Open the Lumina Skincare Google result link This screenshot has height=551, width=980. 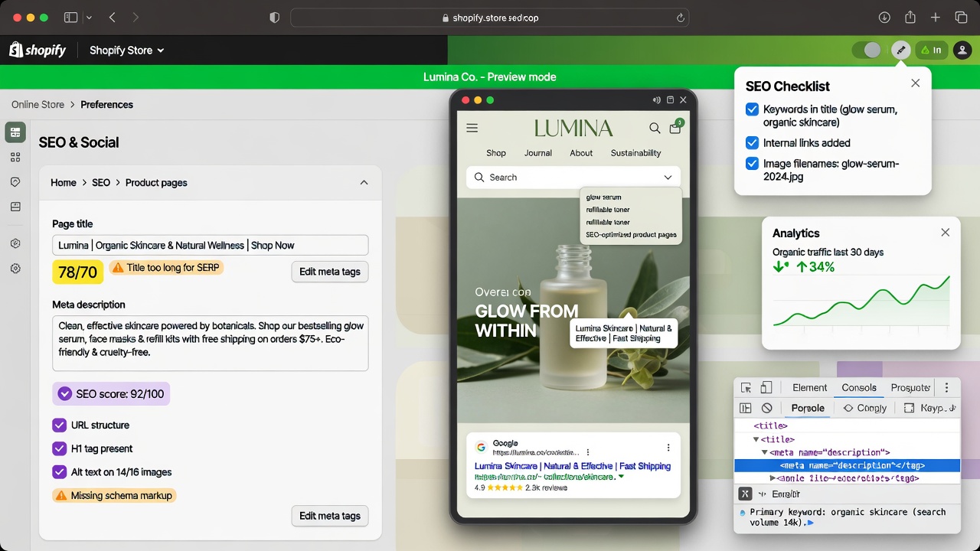point(572,466)
